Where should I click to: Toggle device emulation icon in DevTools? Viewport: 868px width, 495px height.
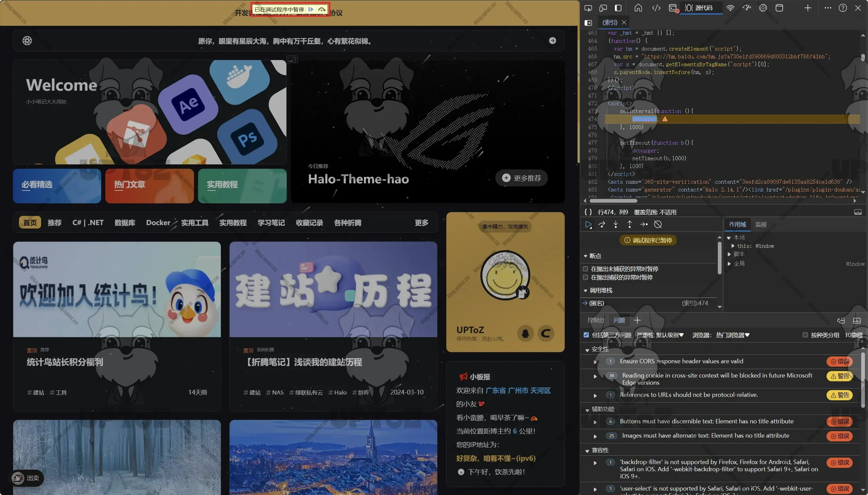[x=603, y=8]
